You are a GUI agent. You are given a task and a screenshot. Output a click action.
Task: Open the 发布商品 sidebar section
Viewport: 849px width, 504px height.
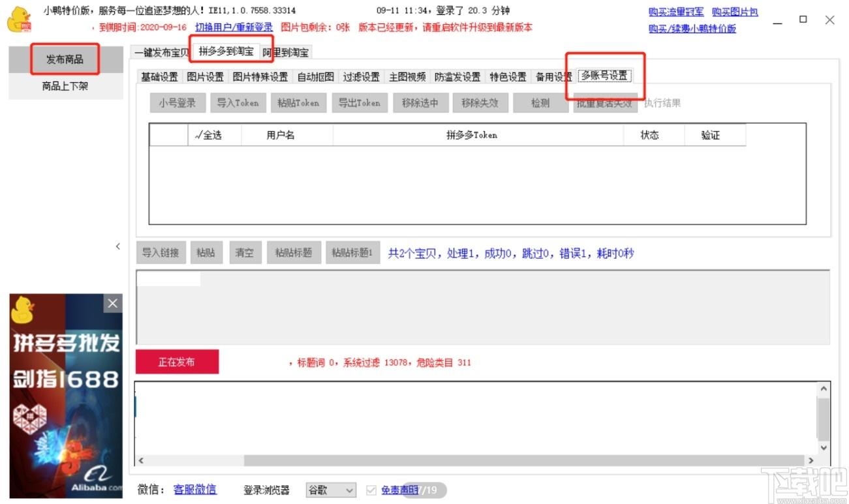65,59
